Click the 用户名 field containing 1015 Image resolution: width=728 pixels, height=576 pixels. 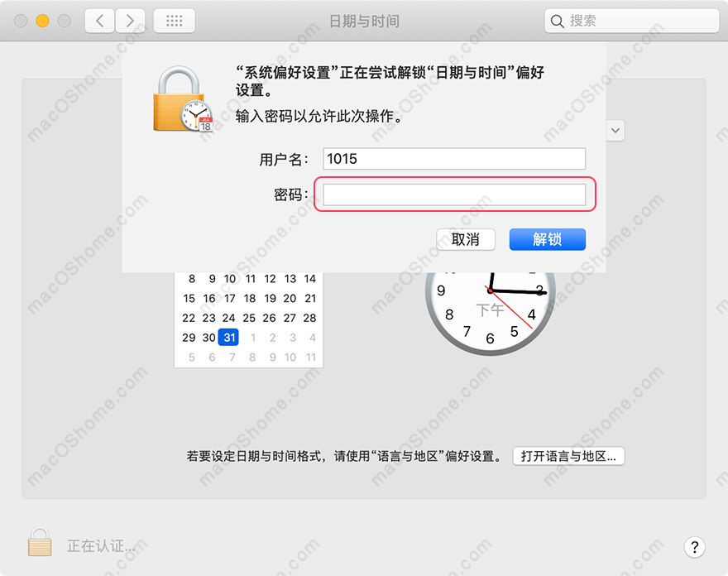point(454,159)
